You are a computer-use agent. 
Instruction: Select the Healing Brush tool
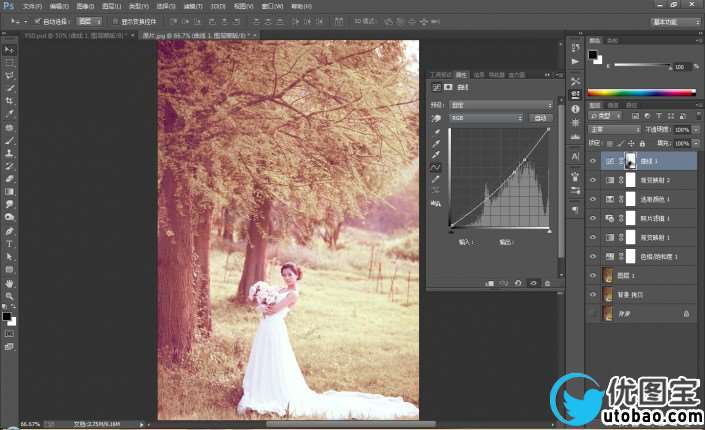click(9, 127)
